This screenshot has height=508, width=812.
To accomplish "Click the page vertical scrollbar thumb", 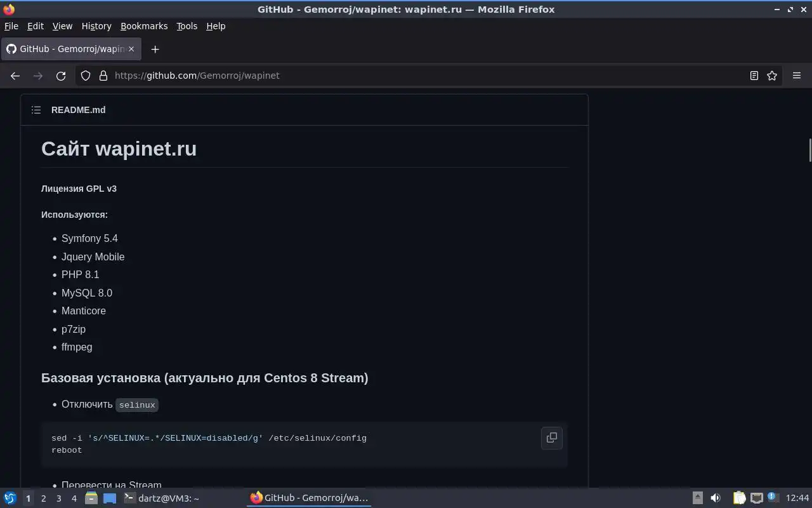I will pyautogui.click(x=810, y=150).
